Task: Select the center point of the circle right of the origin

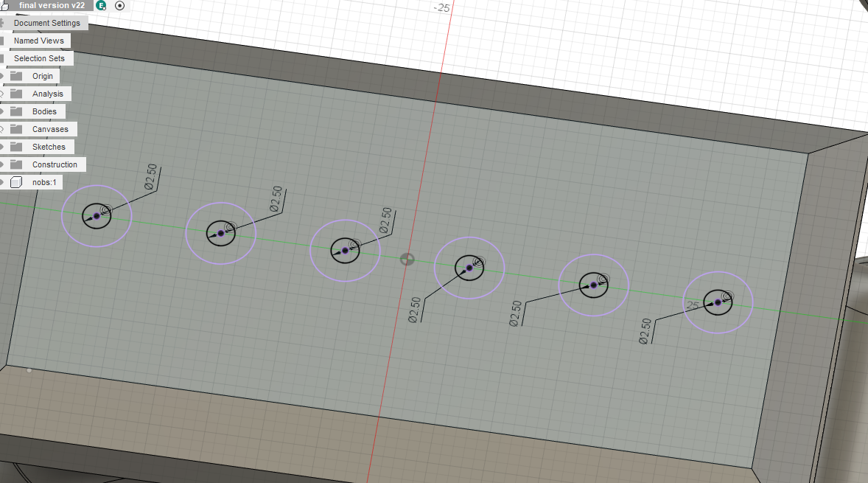Action: pyautogui.click(x=469, y=268)
